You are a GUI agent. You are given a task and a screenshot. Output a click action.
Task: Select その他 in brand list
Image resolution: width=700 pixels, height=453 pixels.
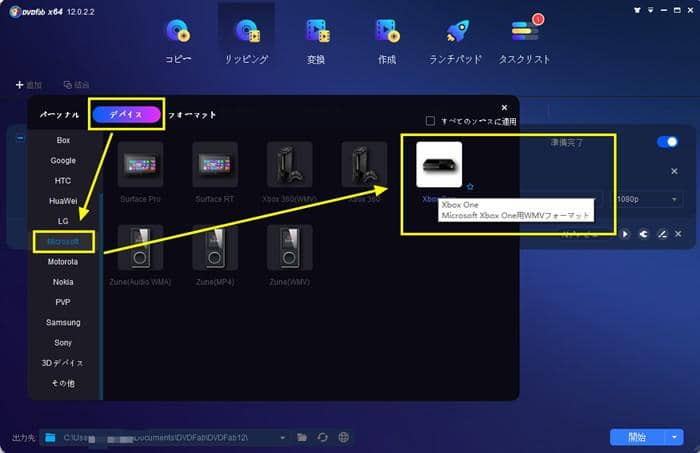pyautogui.click(x=63, y=383)
